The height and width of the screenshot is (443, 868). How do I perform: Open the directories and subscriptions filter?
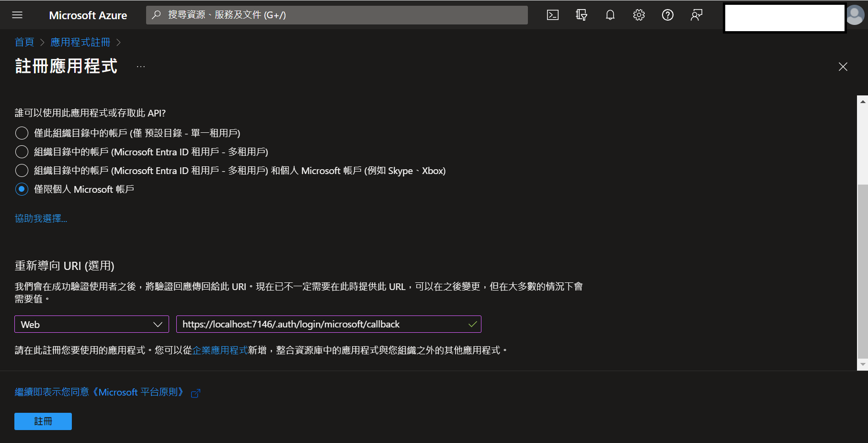pos(582,15)
